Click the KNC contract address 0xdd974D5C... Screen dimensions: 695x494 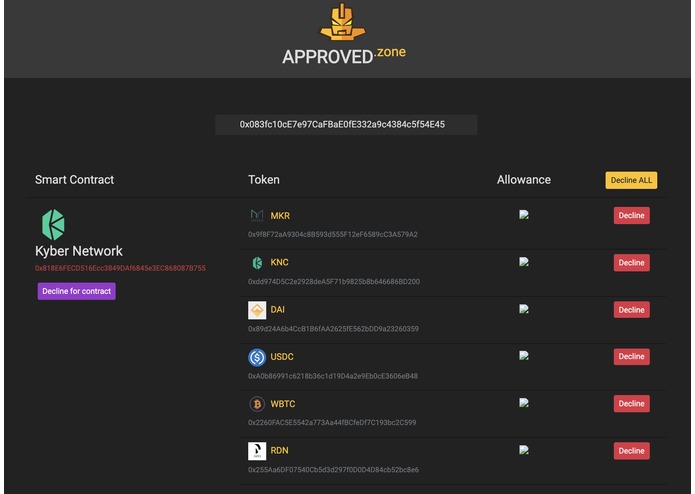point(334,281)
